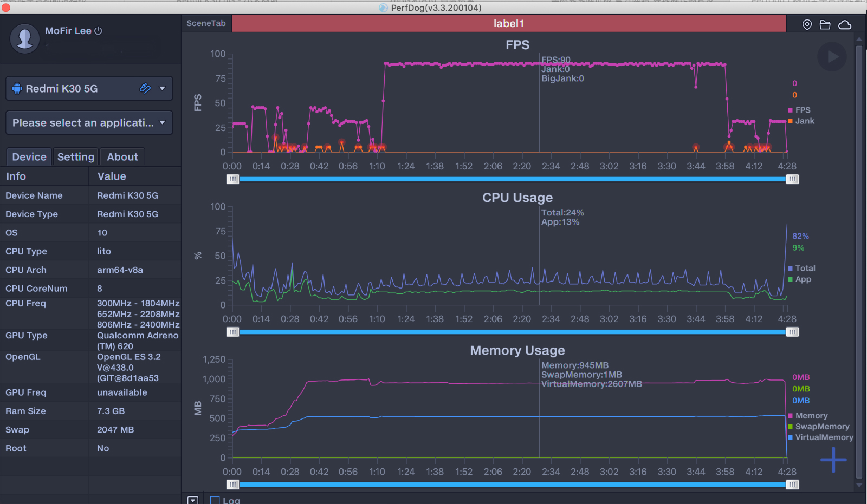Click the scrollbar down arrow
Image resolution: width=867 pixels, height=504 pixels.
click(859, 486)
